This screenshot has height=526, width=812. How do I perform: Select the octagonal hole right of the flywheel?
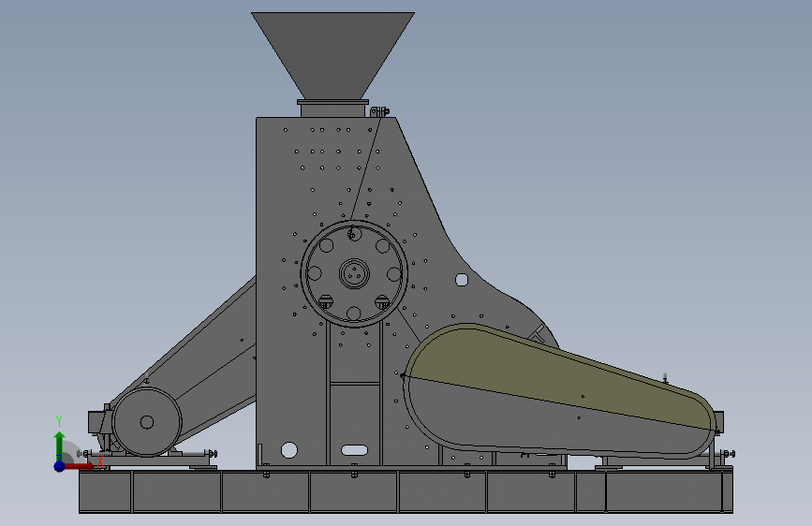[462, 280]
